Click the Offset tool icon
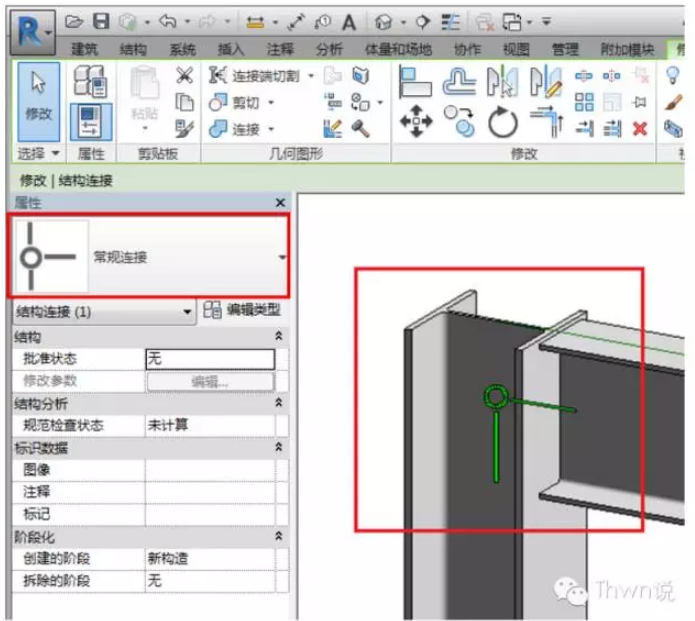Viewport: 695px width, 621px height. [x=460, y=81]
